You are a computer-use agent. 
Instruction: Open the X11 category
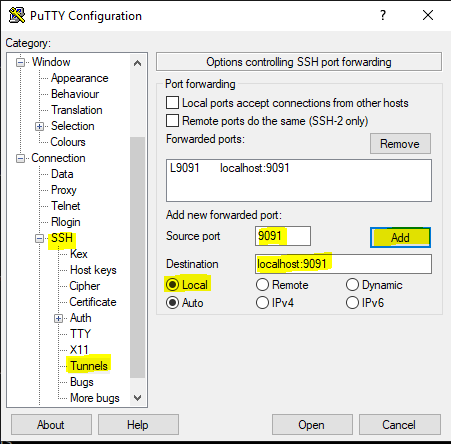pos(79,350)
